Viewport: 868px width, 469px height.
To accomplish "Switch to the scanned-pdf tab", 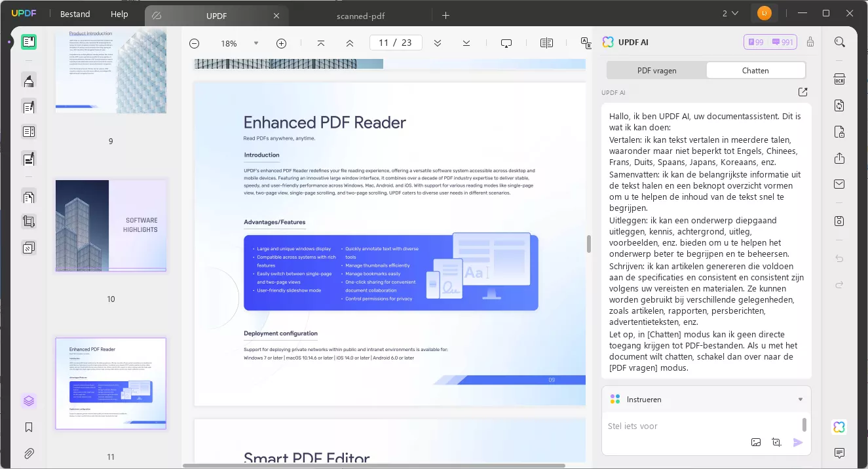I will [359, 15].
